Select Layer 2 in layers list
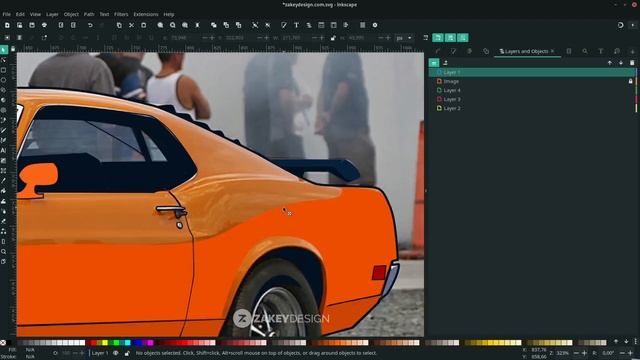 click(533, 108)
